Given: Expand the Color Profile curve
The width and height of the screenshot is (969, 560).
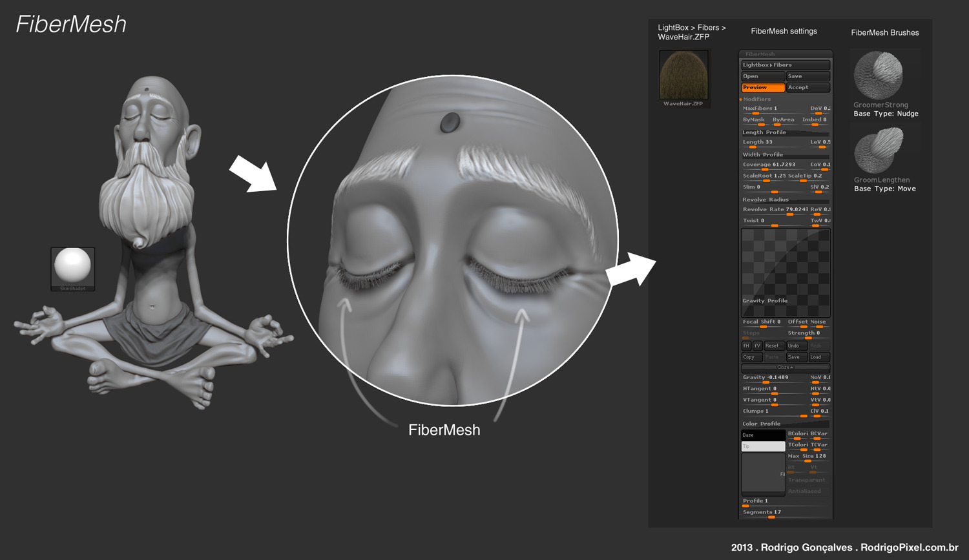Looking at the screenshot, I should [786, 424].
